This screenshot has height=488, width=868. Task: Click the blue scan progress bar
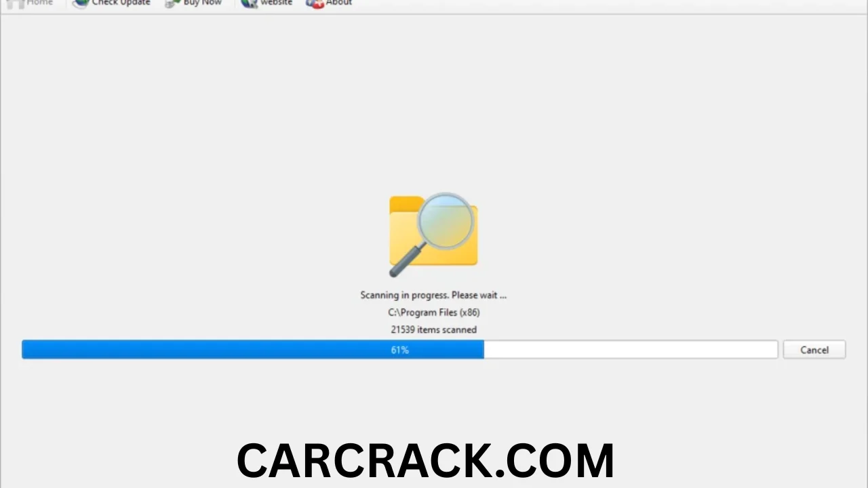click(399, 350)
